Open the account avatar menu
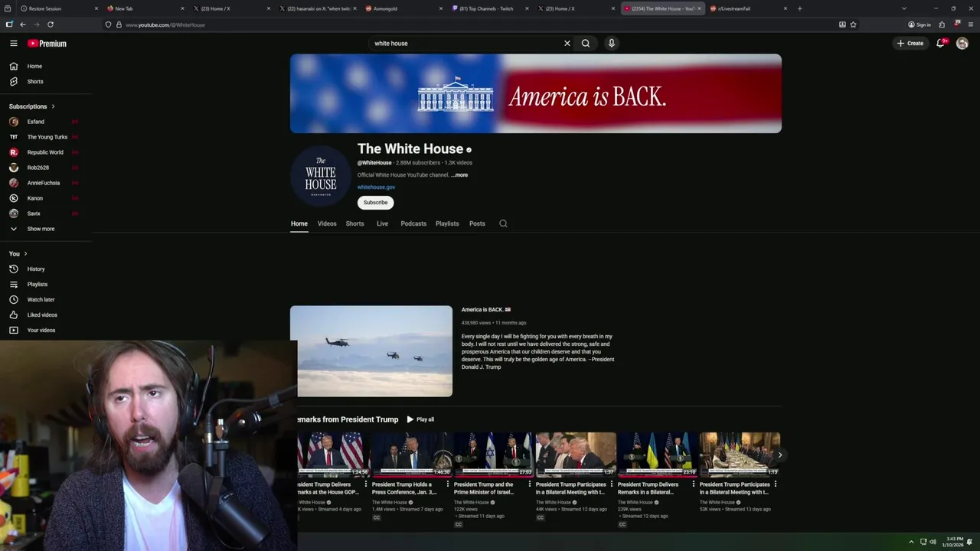Screen dimensions: 980x551 962,44
